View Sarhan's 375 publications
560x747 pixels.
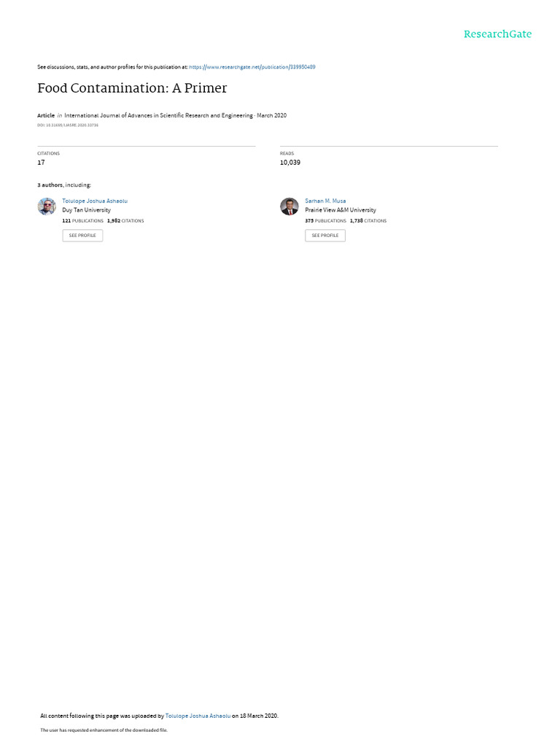(326, 221)
